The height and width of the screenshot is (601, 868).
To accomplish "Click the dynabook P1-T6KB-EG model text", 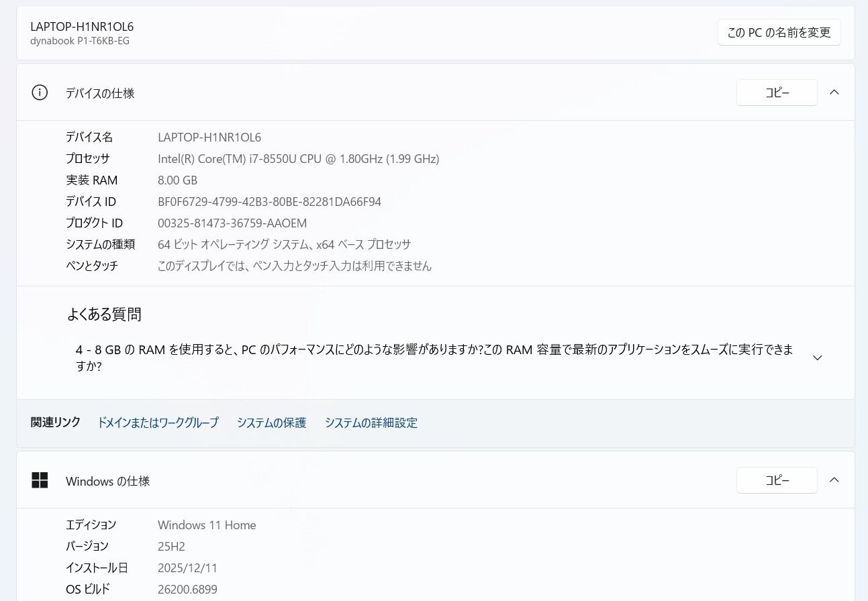I will tap(80, 41).
